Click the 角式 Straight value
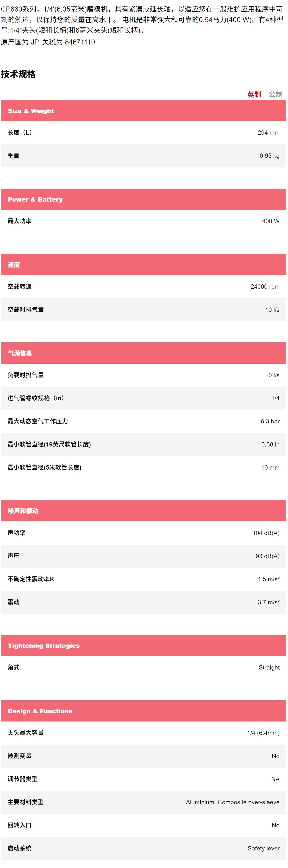The image size is (288, 868). pyautogui.click(x=269, y=668)
